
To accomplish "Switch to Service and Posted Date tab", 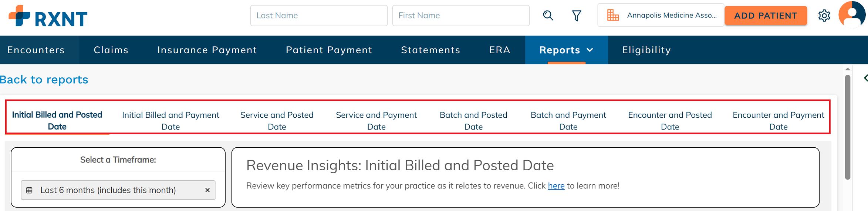I will click(x=277, y=121).
